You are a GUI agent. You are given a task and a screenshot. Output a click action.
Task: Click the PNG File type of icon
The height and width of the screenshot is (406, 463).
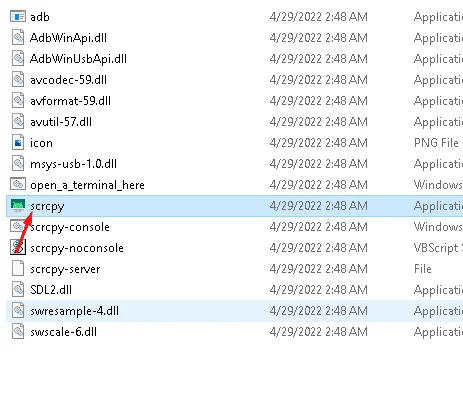(x=436, y=143)
